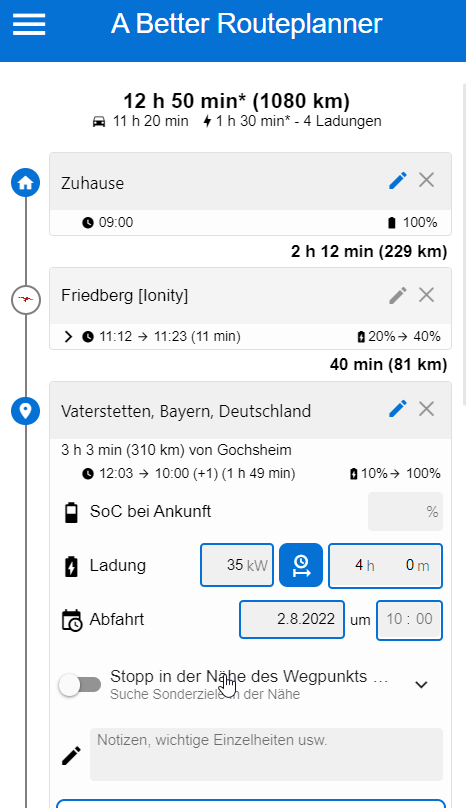Screen dimensions: 466x808
Task: Click the departure time 10:00 field
Action: [409, 620]
